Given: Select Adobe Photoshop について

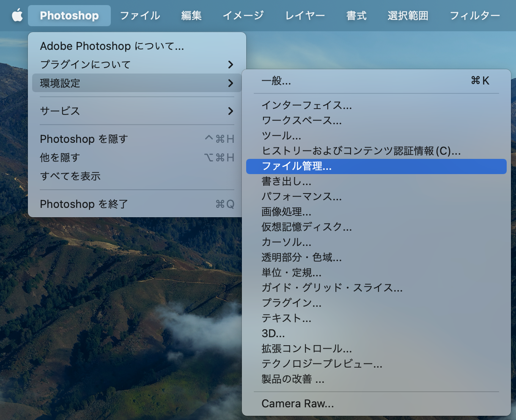Looking at the screenshot, I should tap(111, 46).
